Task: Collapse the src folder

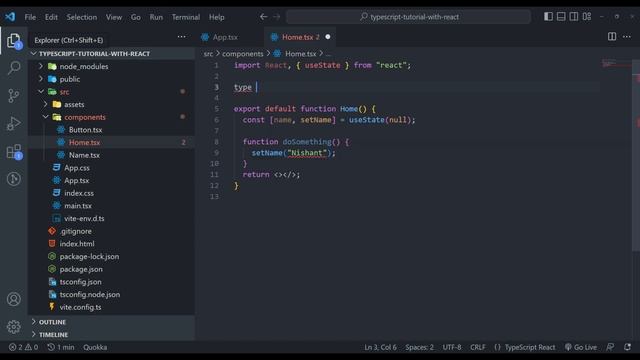Action: [40, 91]
